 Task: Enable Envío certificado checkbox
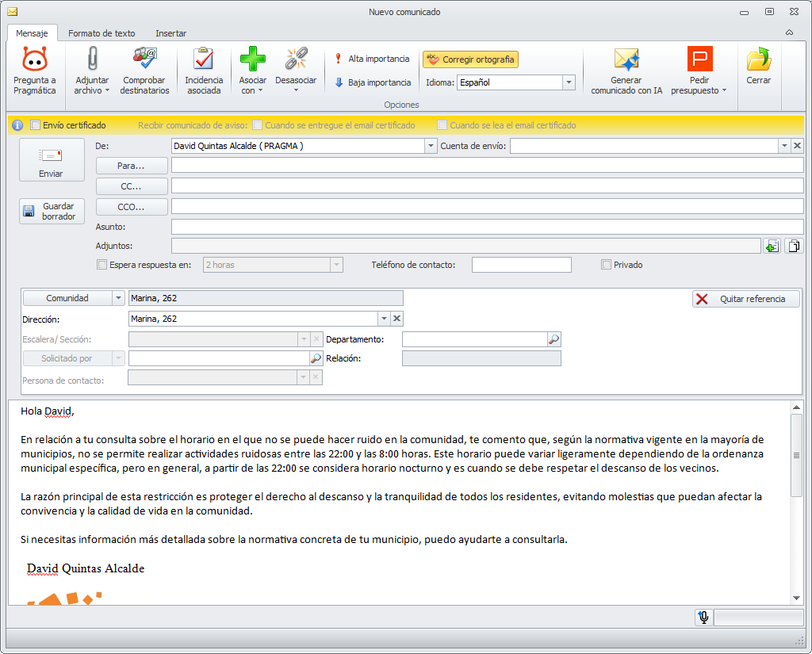tap(35, 125)
